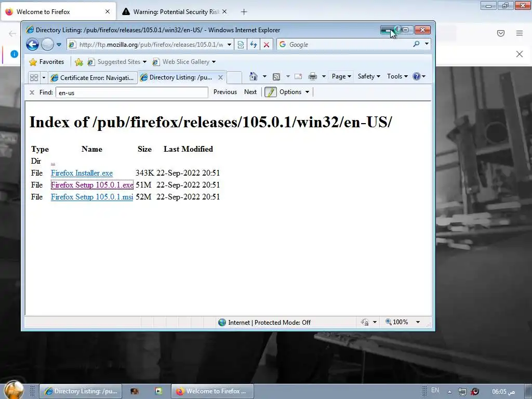
Task: Expand the Print options dropdown arrow
Action: coord(324,76)
